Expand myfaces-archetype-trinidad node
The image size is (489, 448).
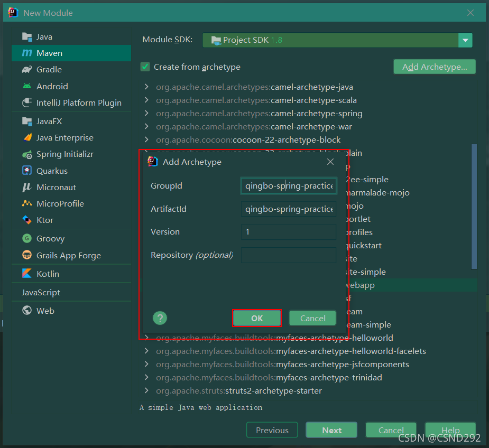146,377
